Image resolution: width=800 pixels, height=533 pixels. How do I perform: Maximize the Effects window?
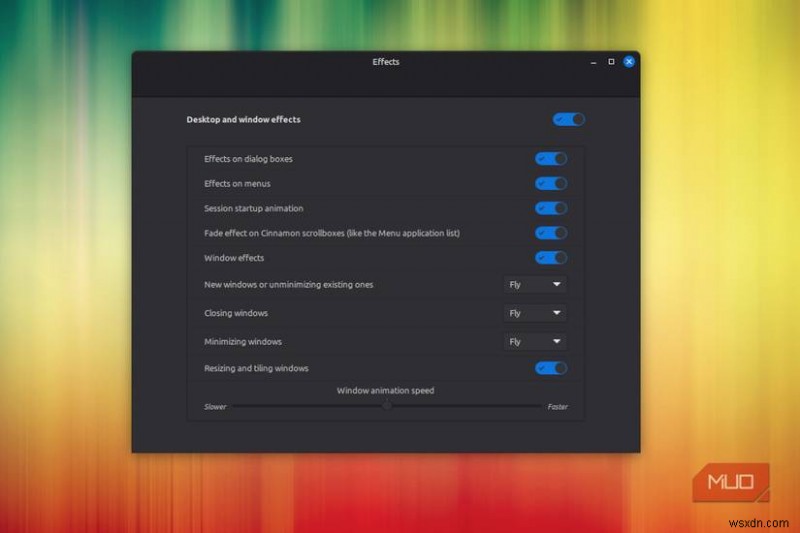pyautogui.click(x=611, y=62)
